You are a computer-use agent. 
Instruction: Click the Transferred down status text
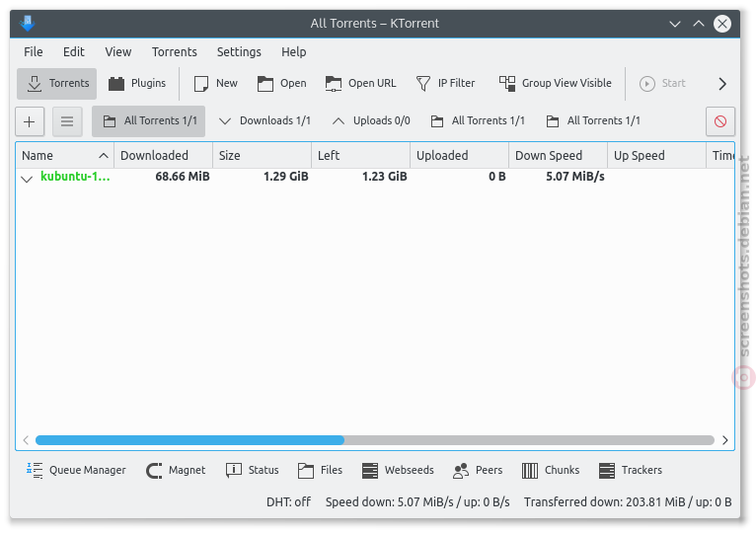(x=628, y=502)
